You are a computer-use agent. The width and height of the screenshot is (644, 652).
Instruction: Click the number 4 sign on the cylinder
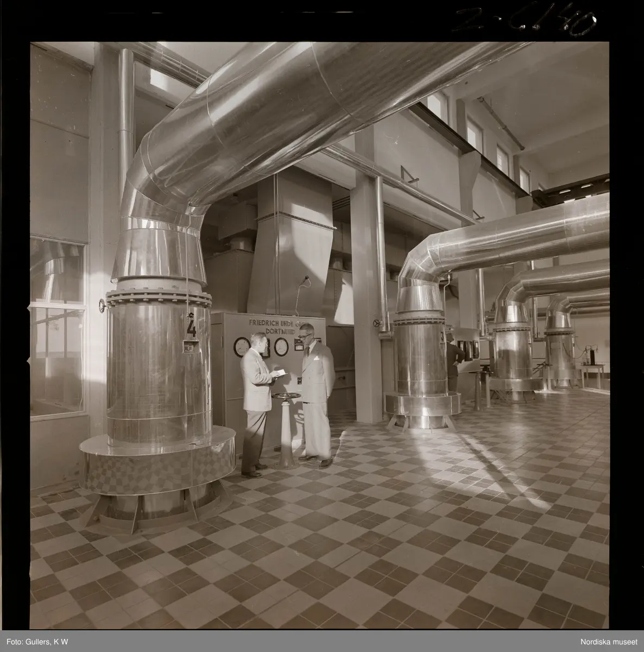(x=191, y=328)
